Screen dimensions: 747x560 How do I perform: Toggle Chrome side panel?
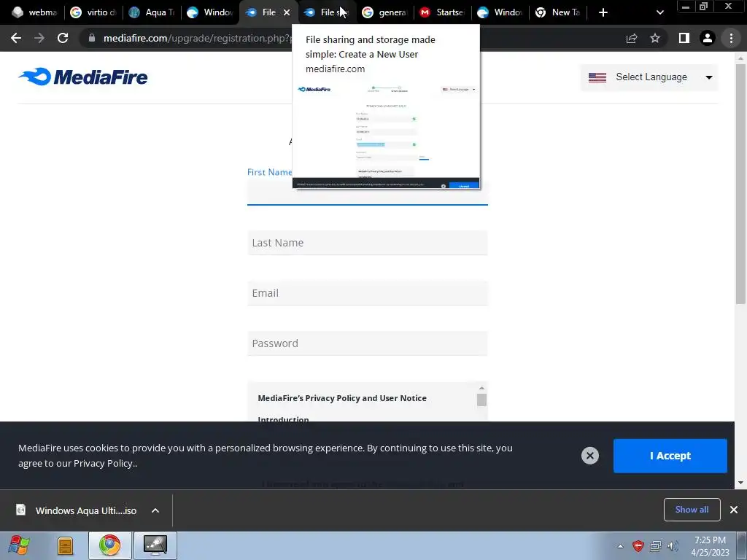click(x=684, y=38)
